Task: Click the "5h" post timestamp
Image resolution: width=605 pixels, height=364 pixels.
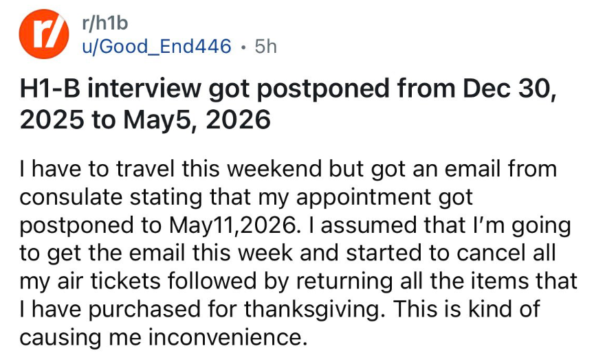Action: (265, 47)
